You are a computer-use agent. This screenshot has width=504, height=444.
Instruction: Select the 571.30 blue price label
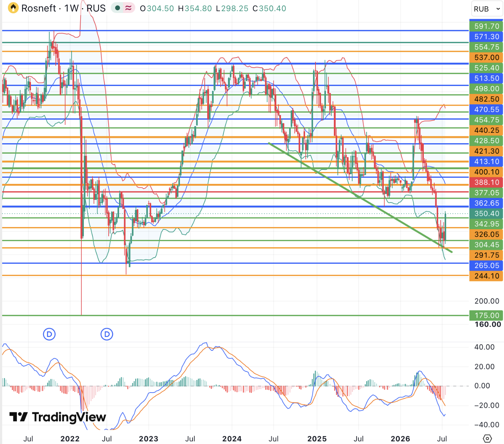pos(486,37)
